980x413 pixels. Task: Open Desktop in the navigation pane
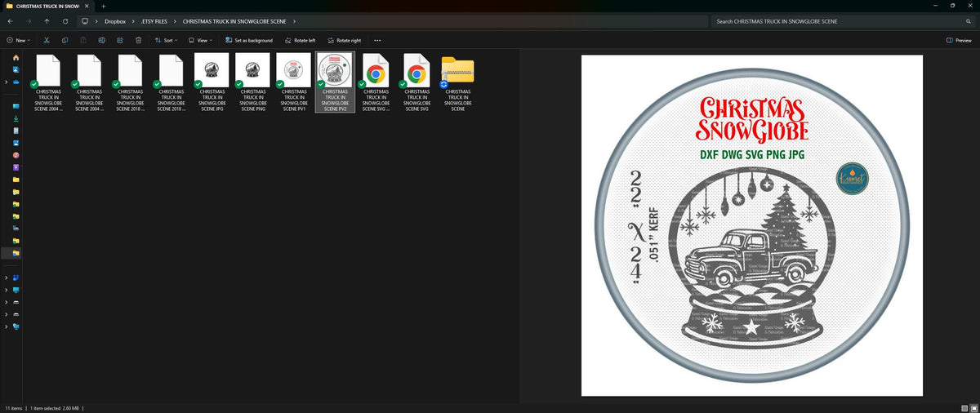[16, 106]
